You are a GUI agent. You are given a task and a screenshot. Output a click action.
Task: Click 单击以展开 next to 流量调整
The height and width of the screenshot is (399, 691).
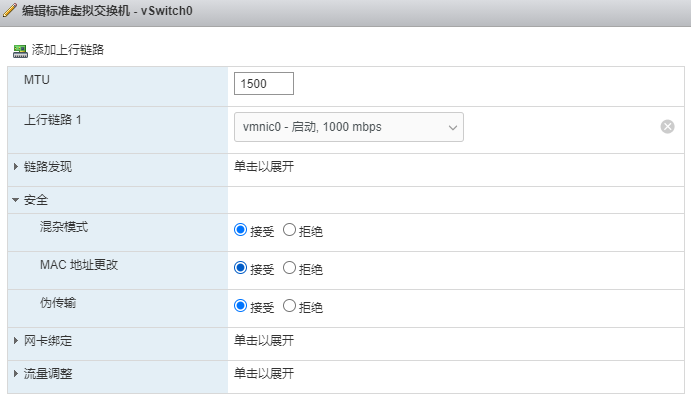264,373
